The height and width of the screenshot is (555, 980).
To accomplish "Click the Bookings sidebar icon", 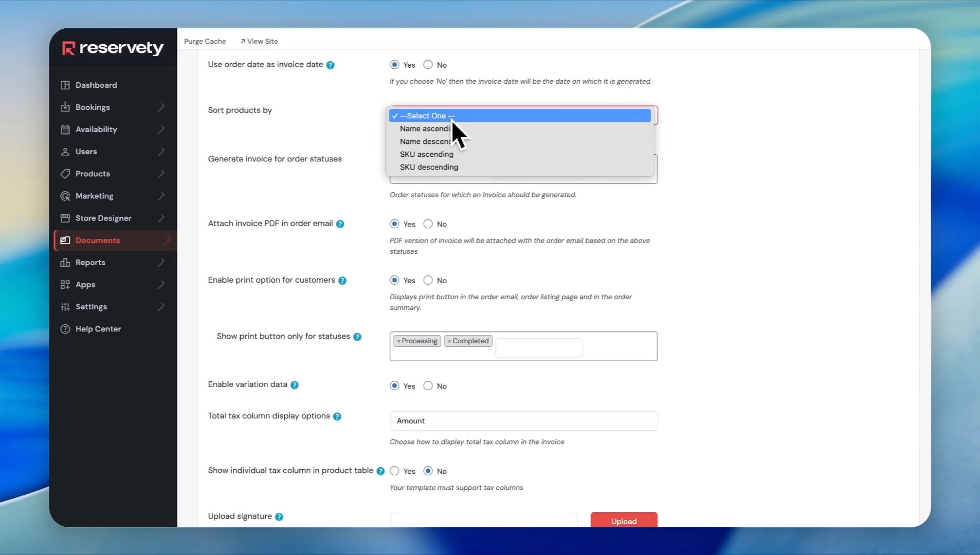I will 65,107.
